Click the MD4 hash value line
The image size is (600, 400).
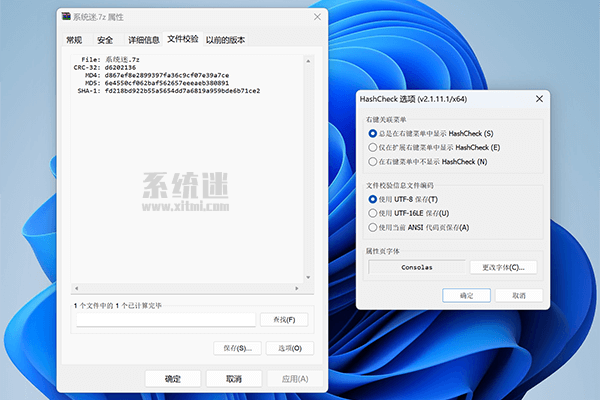coord(157,75)
